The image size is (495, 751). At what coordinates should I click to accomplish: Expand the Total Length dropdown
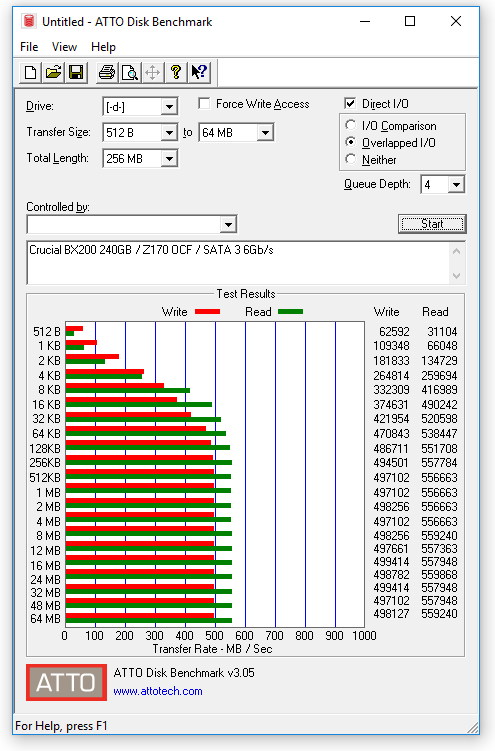(169, 159)
